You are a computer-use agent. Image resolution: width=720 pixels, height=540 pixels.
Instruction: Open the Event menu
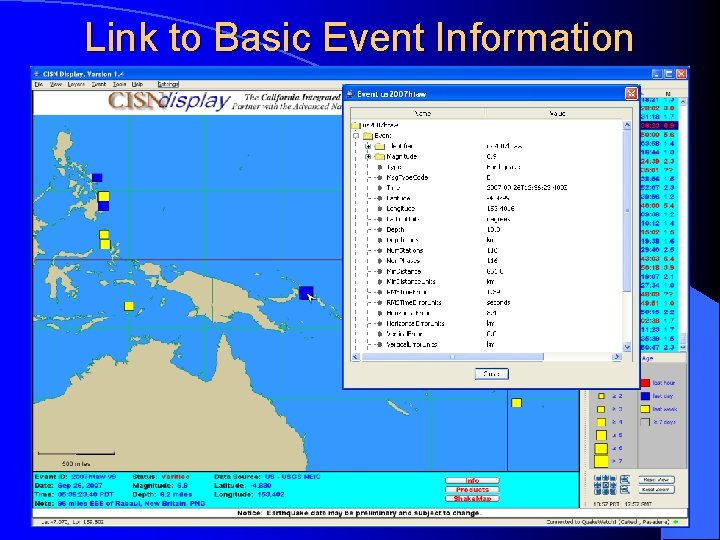pos(99,84)
